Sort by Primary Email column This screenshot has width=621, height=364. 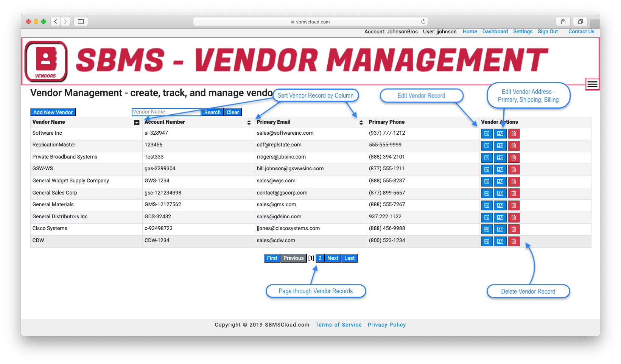click(361, 123)
